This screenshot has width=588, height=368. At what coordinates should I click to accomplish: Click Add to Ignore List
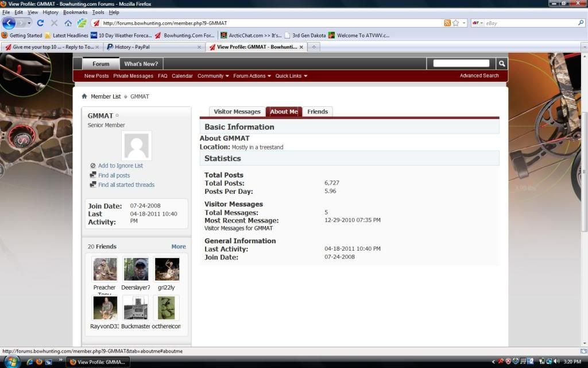120,166
